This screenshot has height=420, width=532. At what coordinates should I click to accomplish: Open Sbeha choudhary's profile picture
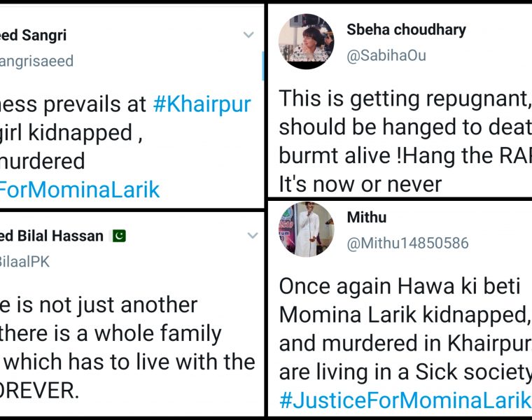click(307, 41)
